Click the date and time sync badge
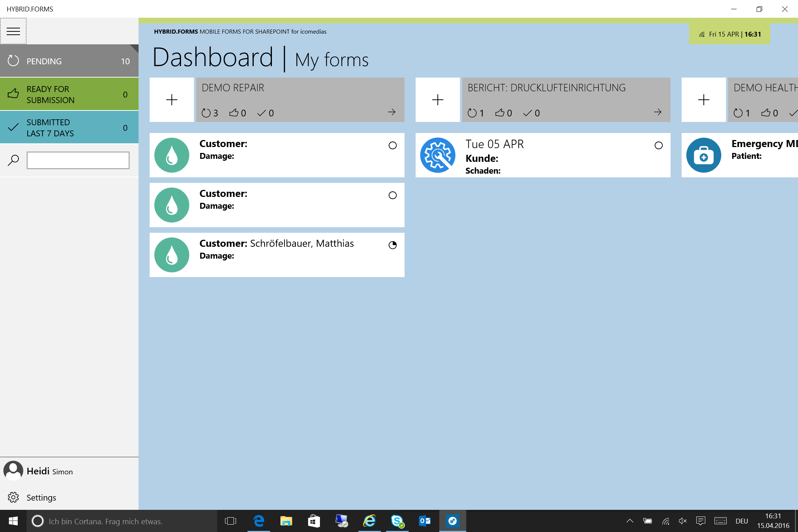The height and width of the screenshot is (532, 798). (730, 34)
